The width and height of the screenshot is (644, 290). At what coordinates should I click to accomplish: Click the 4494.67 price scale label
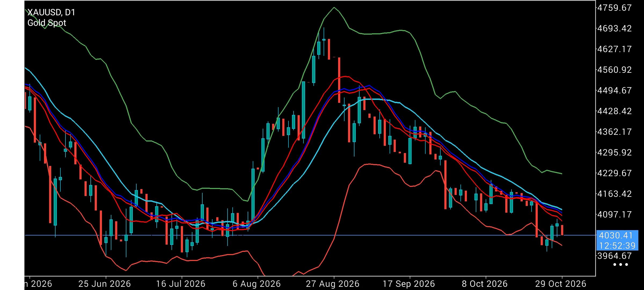[x=614, y=90]
